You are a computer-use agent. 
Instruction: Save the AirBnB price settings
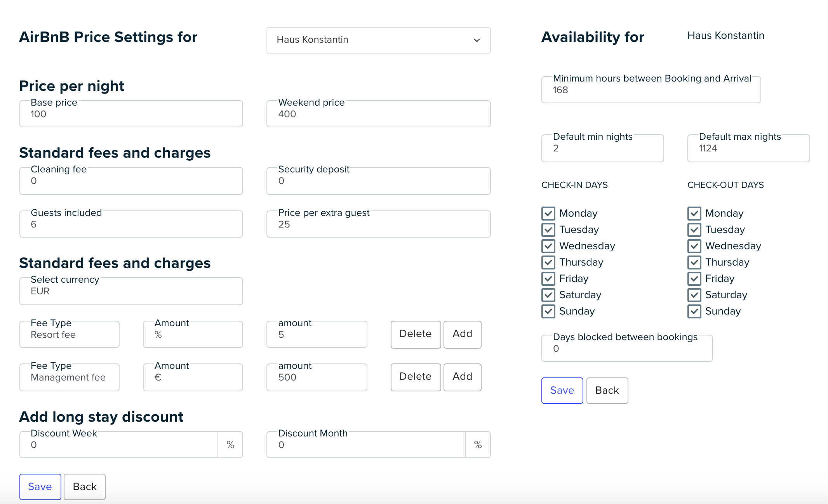point(40,487)
